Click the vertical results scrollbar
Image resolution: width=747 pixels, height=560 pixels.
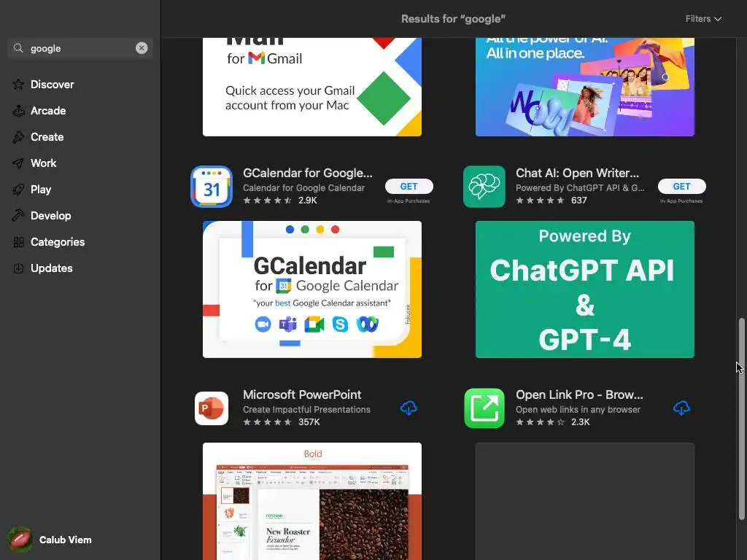coord(741,419)
